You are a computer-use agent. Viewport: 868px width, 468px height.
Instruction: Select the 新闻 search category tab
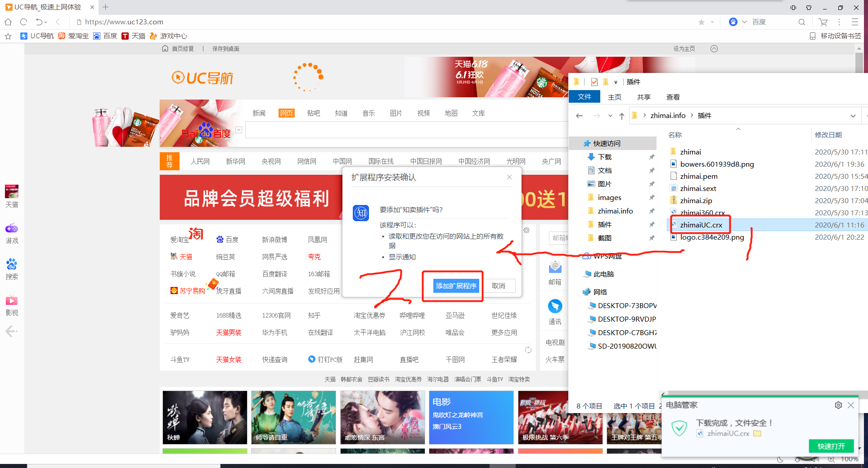(x=259, y=113)
